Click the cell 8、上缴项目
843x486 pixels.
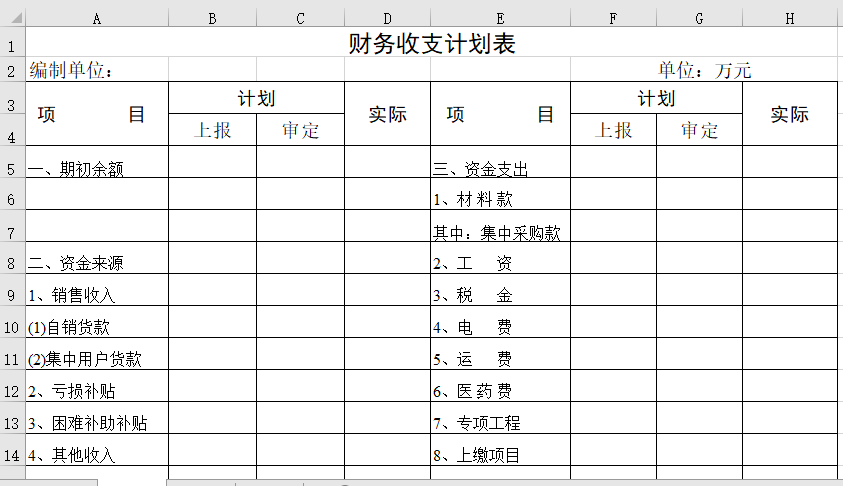(x=501, y=450)
